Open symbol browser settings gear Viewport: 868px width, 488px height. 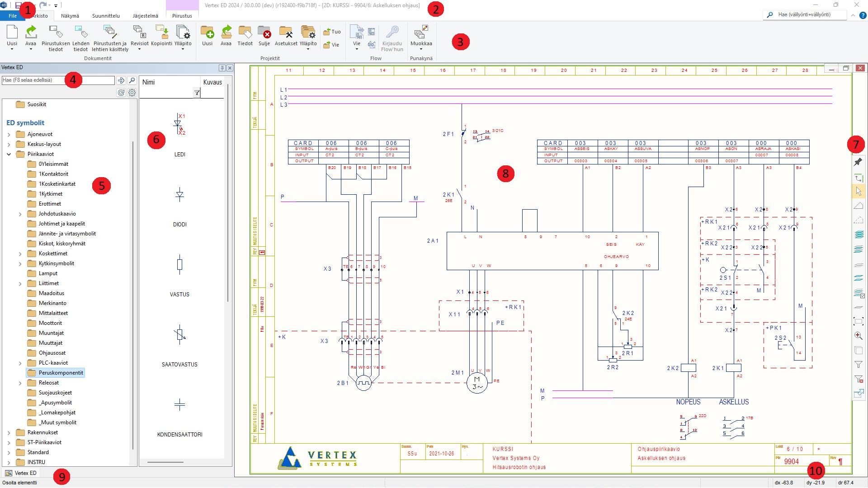tap(132, 93)
